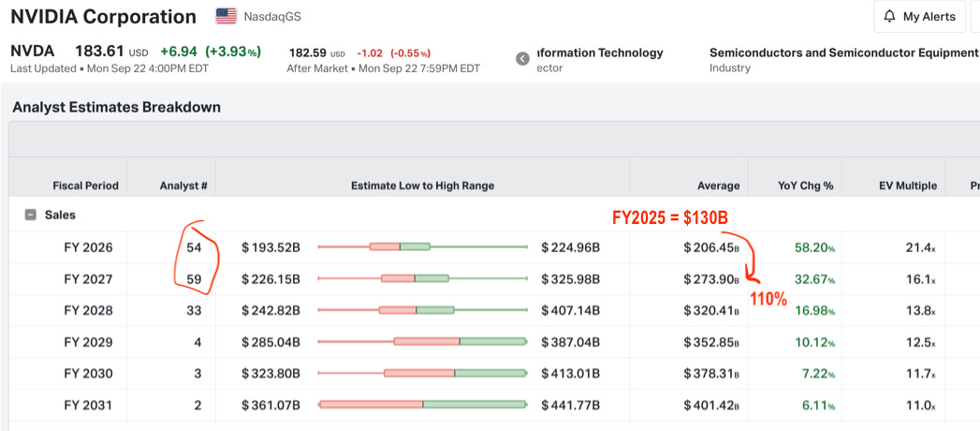Image resolution: width=980 pixels, height=431 pixels.
Task: Click the NVIDIA Corporation title
Action: [104, 17]
